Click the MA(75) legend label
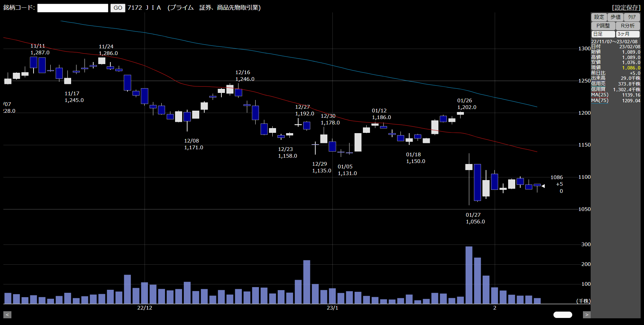Viewport: 644px width, 325px height. 600,101
